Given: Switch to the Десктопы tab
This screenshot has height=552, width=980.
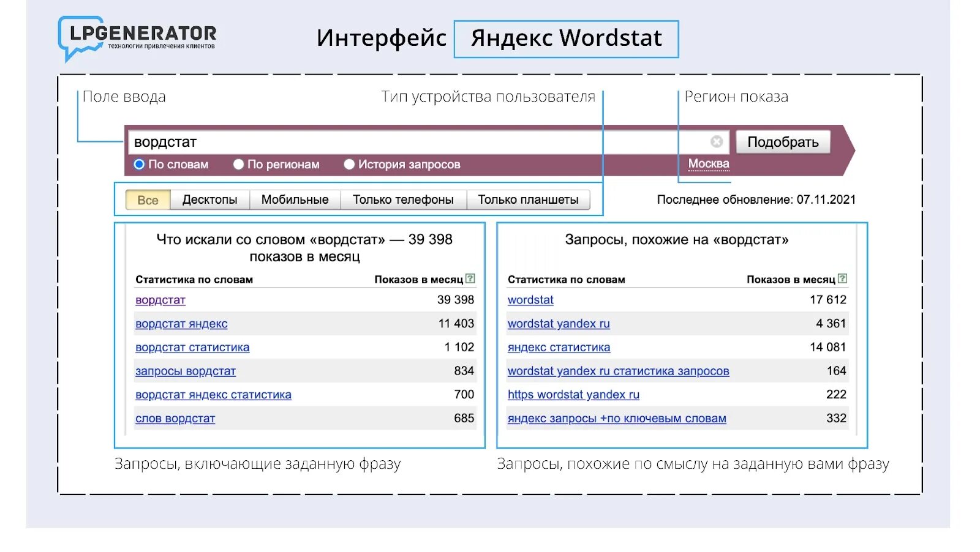Looking at the screenshot, I should [x=209, y=200].
